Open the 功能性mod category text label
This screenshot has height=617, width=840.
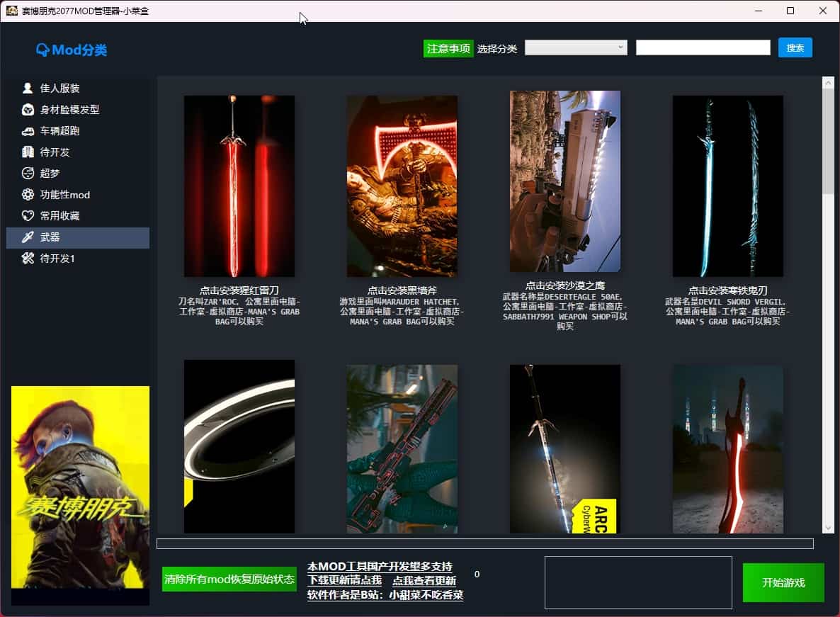pos(65,195)
